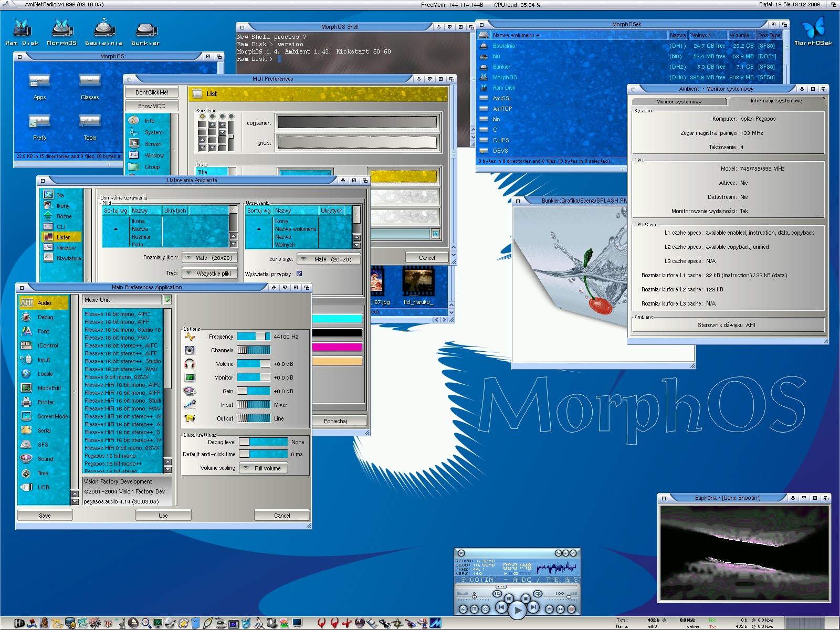This screenshot has height=630, width=840.
Task: Toggle the record button in audio player
Action: coord(571,609)
